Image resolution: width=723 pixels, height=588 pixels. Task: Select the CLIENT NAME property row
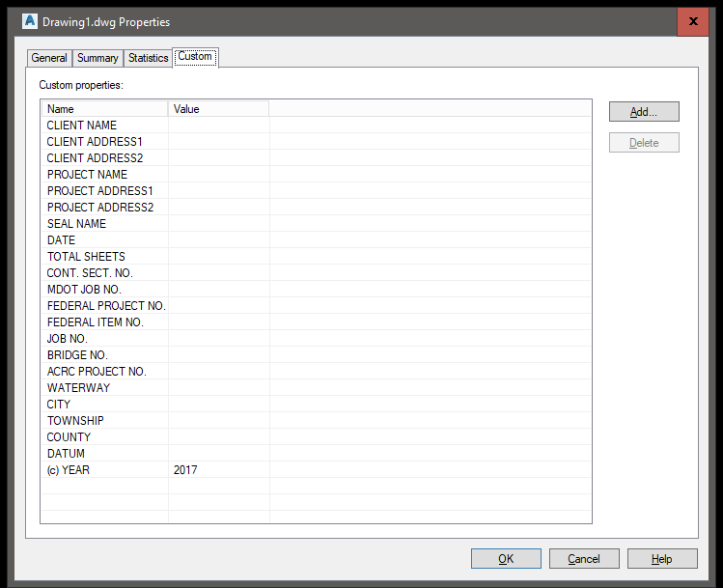316,125
